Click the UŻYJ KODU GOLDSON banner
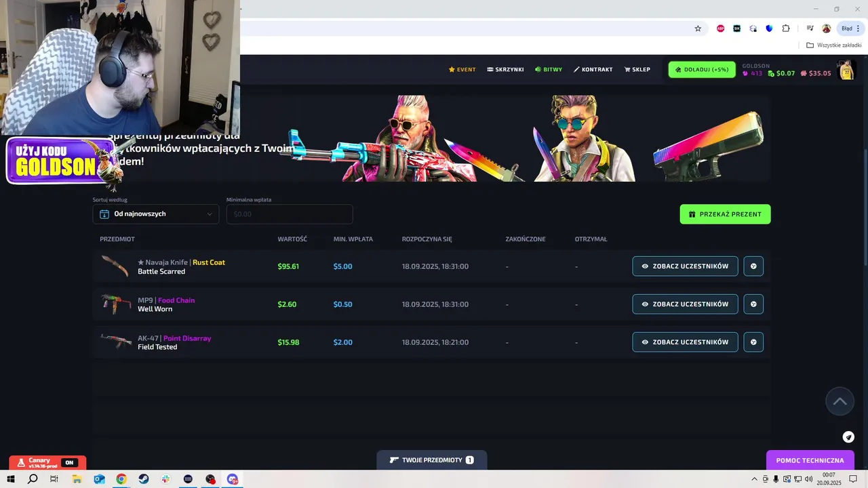This screenshot has height=488, width=868. click(60, 161)
